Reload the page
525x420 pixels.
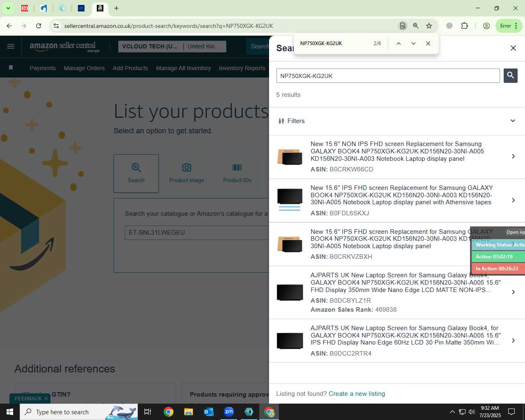click(39, 26)
